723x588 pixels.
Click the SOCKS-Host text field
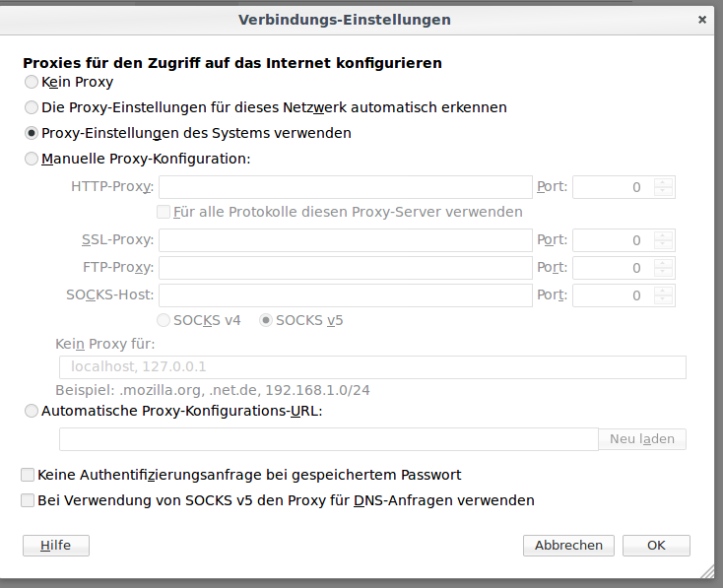click(x=346, y=295)
